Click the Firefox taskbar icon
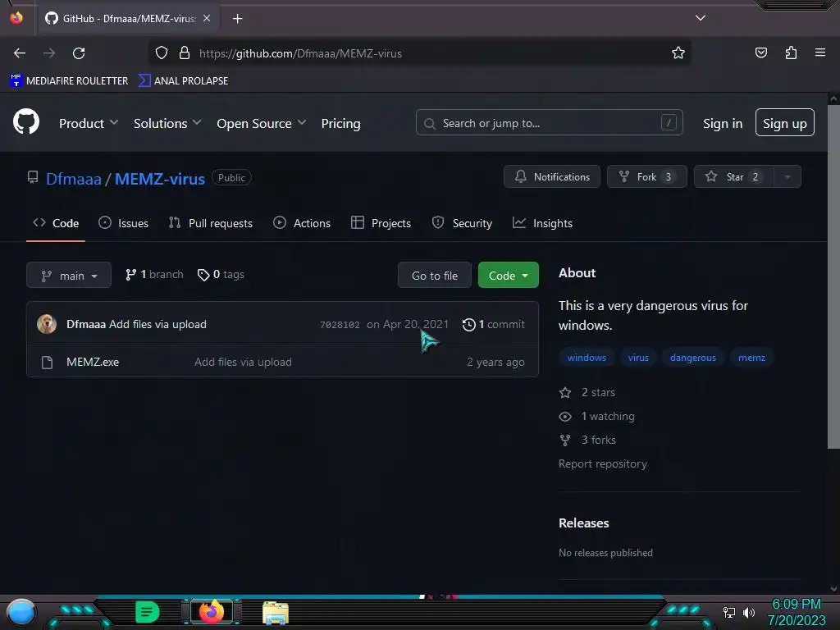Viewport: 840px width, 630px height. click(x=211, y=611)
